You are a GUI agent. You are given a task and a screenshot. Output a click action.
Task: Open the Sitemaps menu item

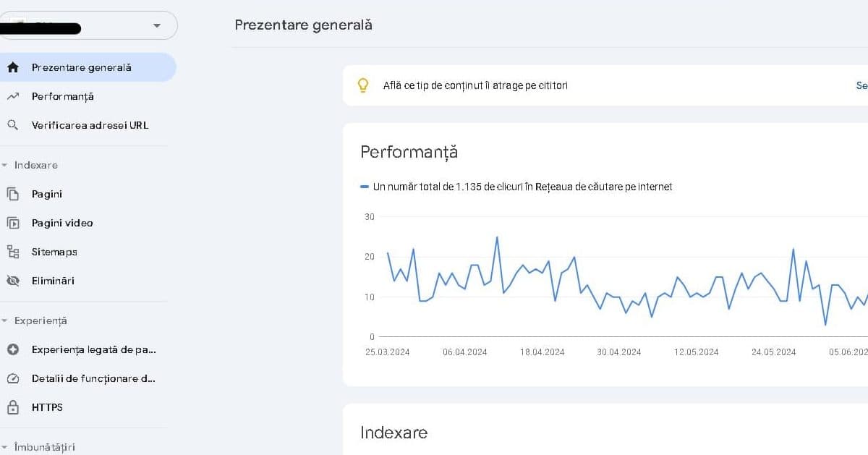pyautogui.click(x=54, y=252)
